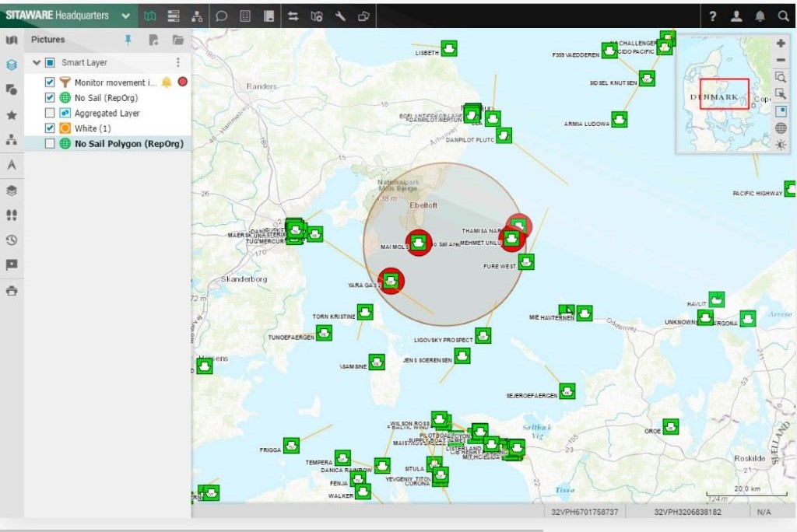
Task: Select the chat bubble icon in top toolbar
Action: 222,16
